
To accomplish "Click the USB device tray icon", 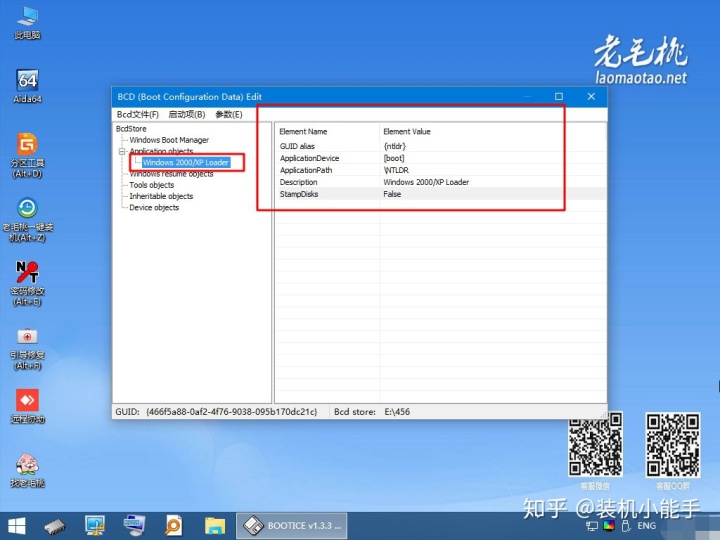I will [625, 526].
